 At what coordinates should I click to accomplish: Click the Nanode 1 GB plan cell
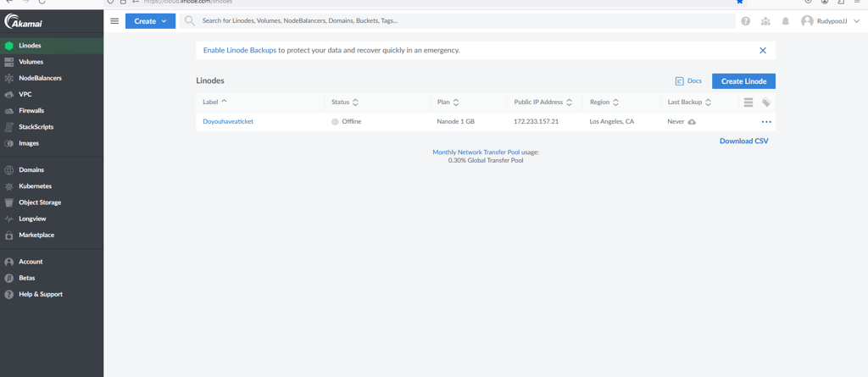[455, 121]
